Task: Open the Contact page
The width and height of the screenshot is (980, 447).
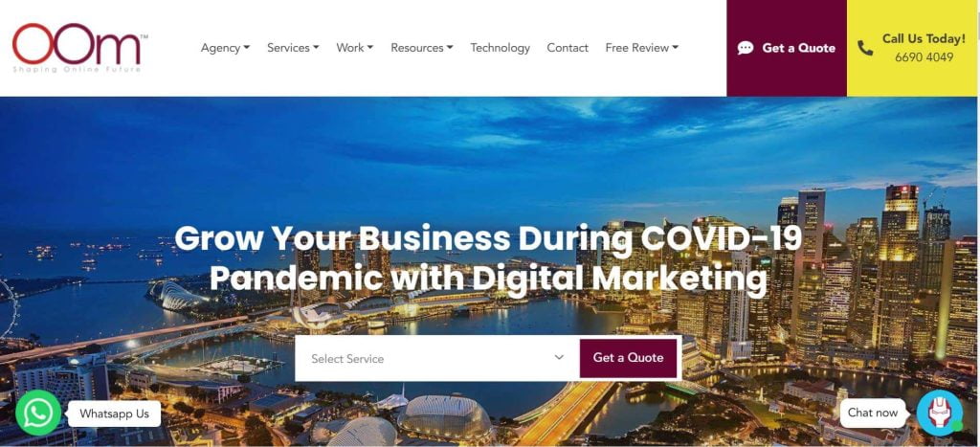Action: pyautogui.click(x=568, y=48)
